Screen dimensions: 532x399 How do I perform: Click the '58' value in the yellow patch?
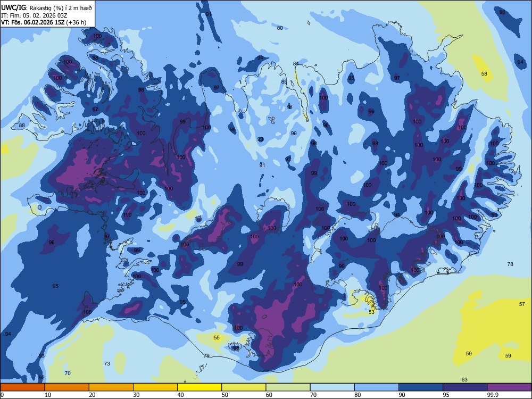click(x=484, y=73)
